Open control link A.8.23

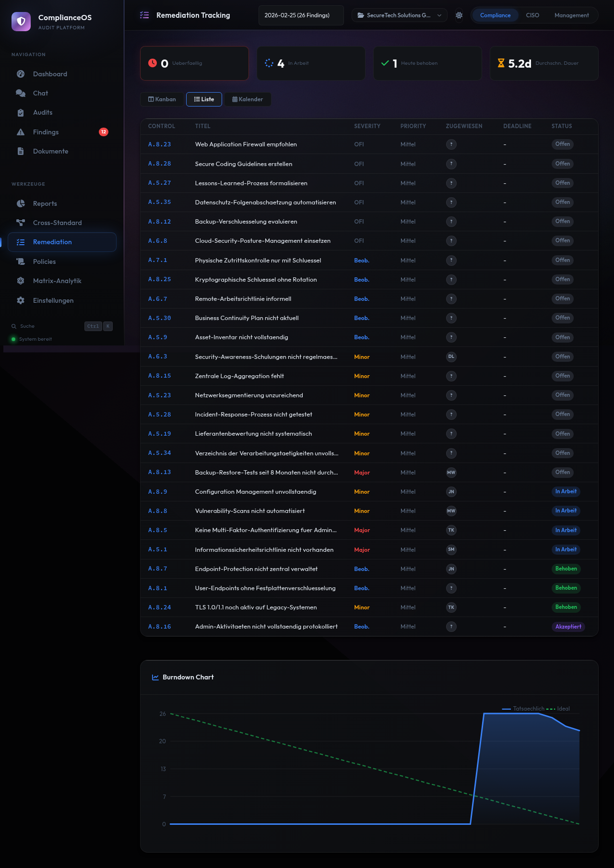[x=159, y=144]
